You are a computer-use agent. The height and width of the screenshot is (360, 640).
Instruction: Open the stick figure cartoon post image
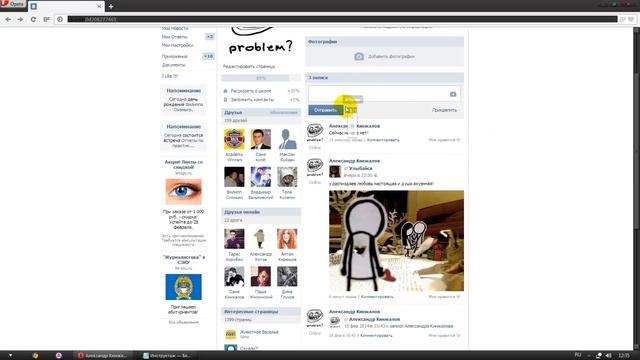click(396, 241)
